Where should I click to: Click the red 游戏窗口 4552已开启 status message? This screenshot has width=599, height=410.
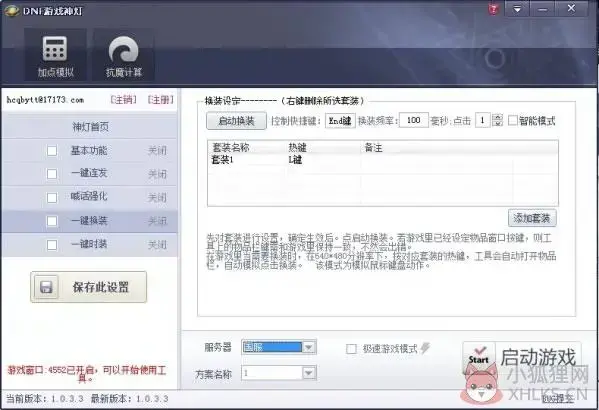coord(87,374)
